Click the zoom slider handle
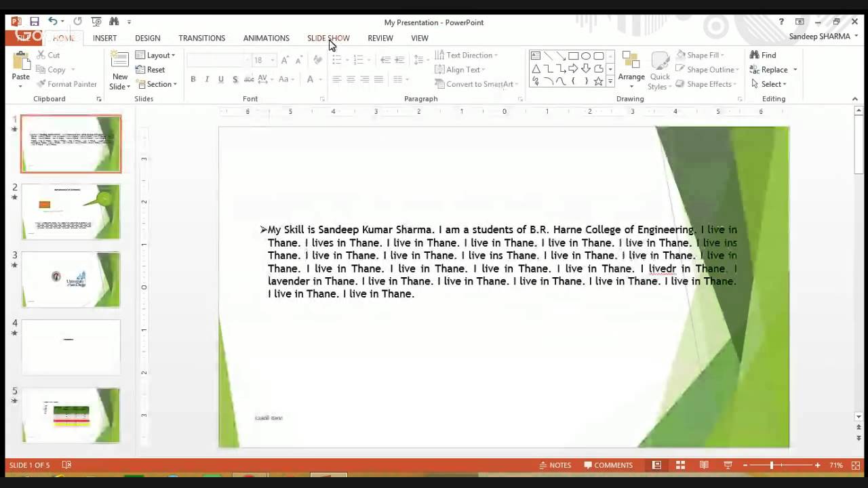868x488 pixels. tap(771, 465)
